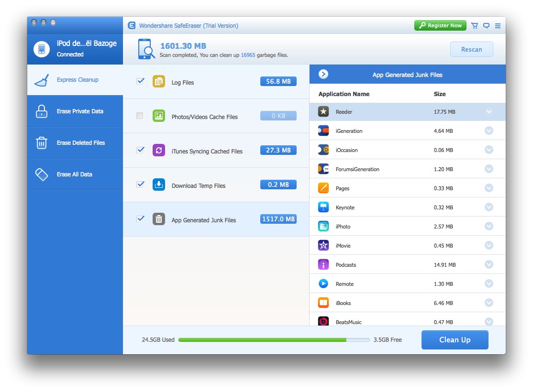Expand the iMovie row chevron
The height and width of the screenshot is (392, 533).
[489, 245]
